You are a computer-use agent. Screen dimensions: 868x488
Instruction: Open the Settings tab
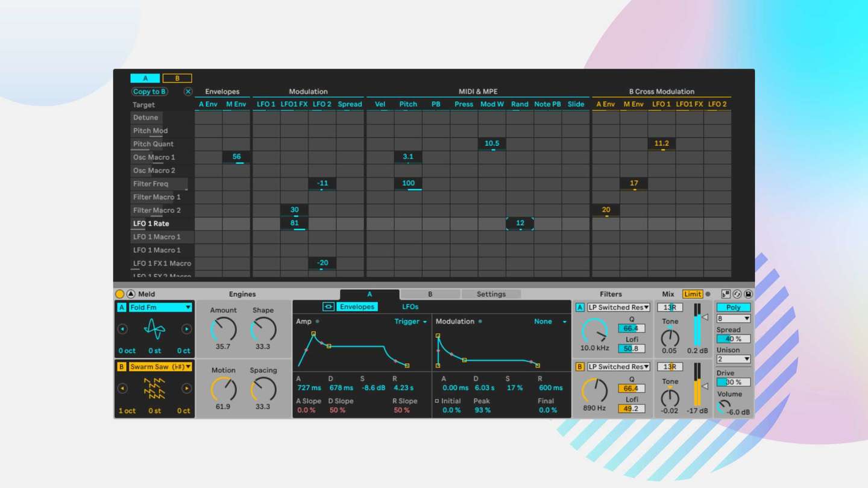(491, 294)
